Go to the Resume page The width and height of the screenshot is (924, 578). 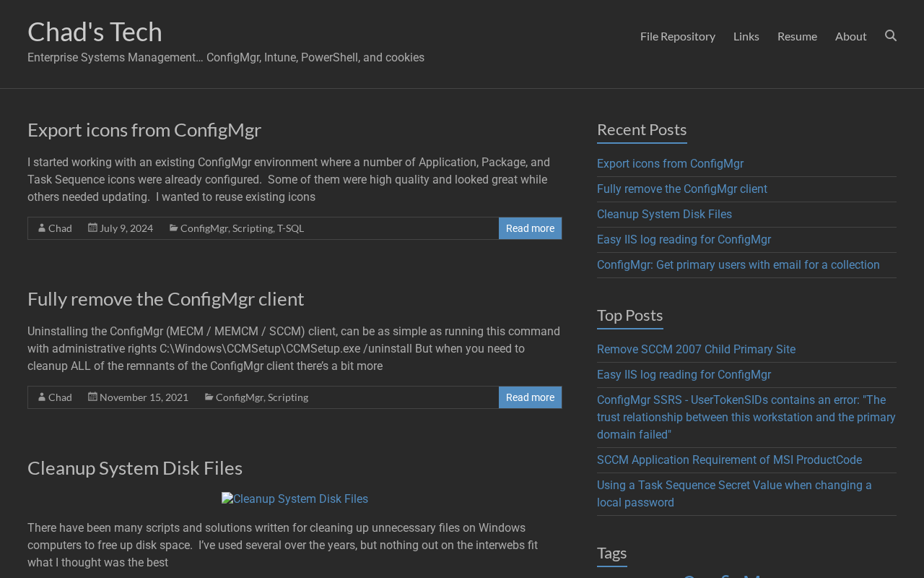(797, 36)
